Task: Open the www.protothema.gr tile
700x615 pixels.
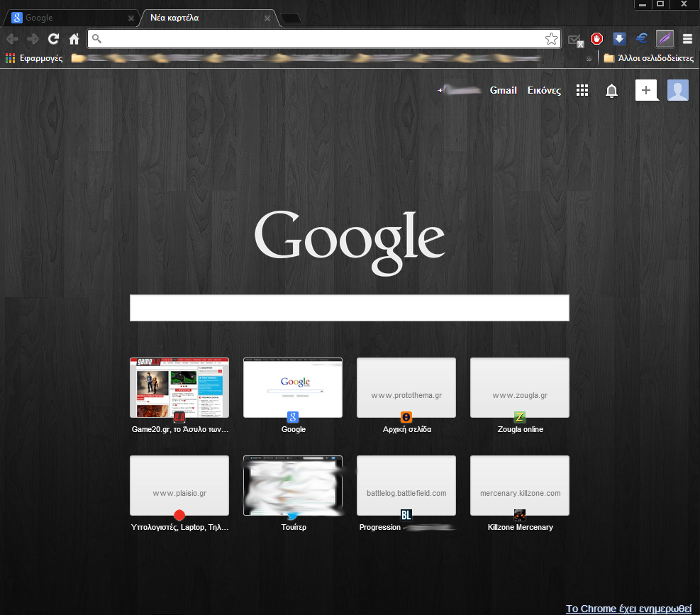Action: pyautogui.click(x=406, y=388)
